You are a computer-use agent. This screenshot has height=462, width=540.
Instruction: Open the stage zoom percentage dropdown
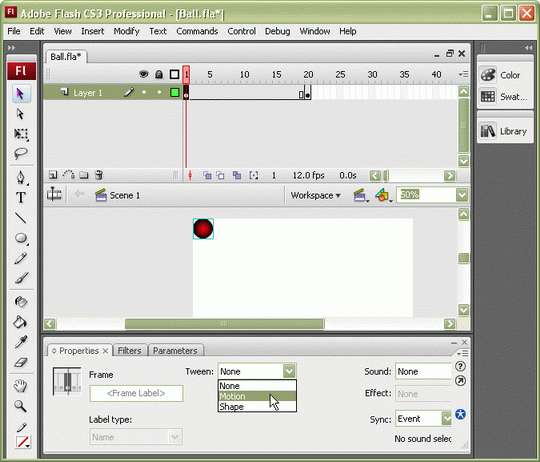[462, 195]
